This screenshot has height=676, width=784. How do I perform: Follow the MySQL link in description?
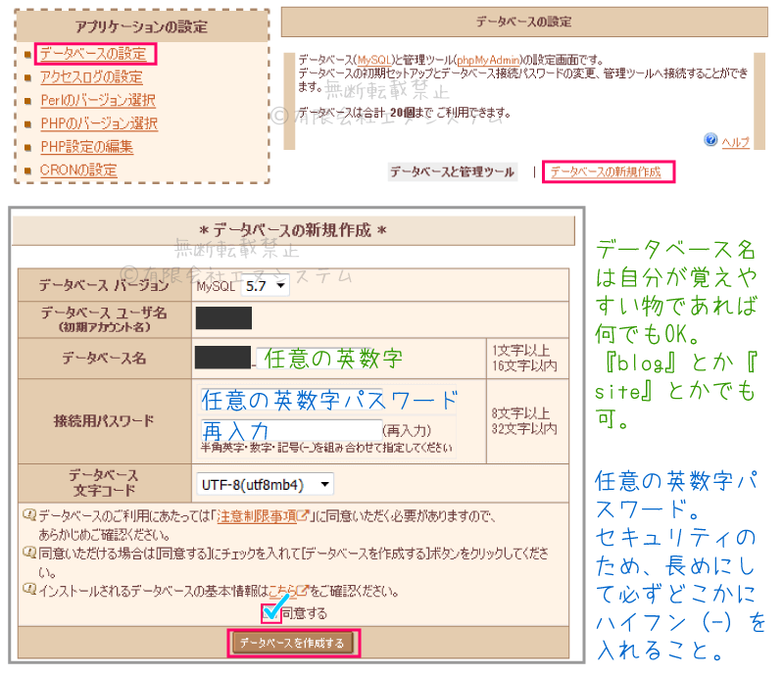pyautogui.click(x=374, y=60)
